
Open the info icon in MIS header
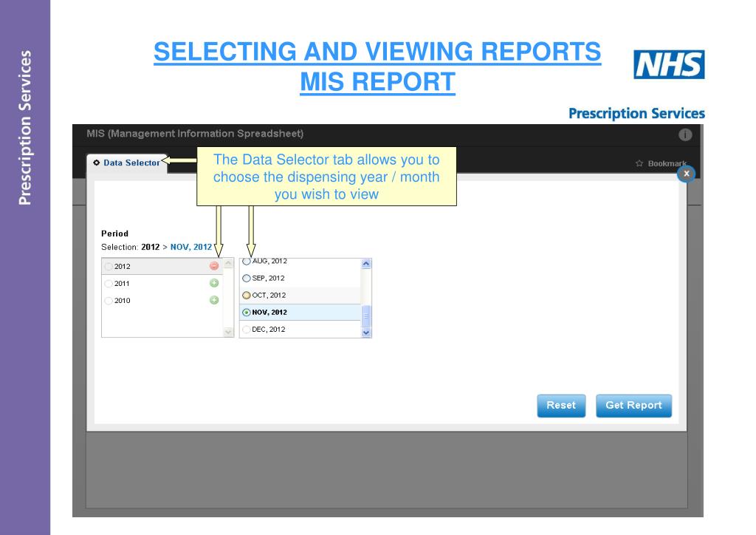pos(684,134)
